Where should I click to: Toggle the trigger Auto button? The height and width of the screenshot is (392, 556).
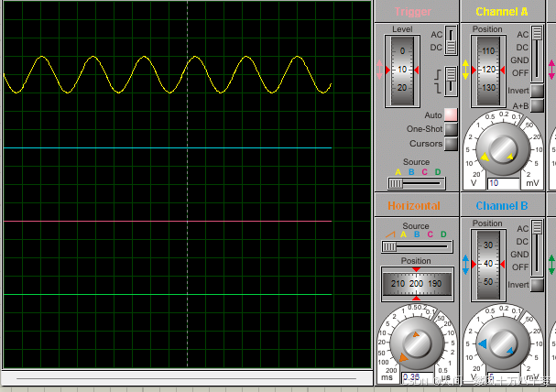[x=451, y=114]
